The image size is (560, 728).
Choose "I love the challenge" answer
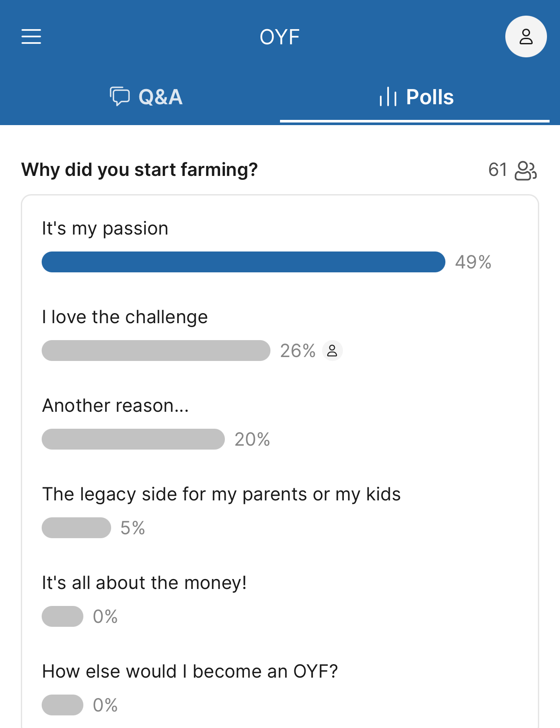[125, 317]
